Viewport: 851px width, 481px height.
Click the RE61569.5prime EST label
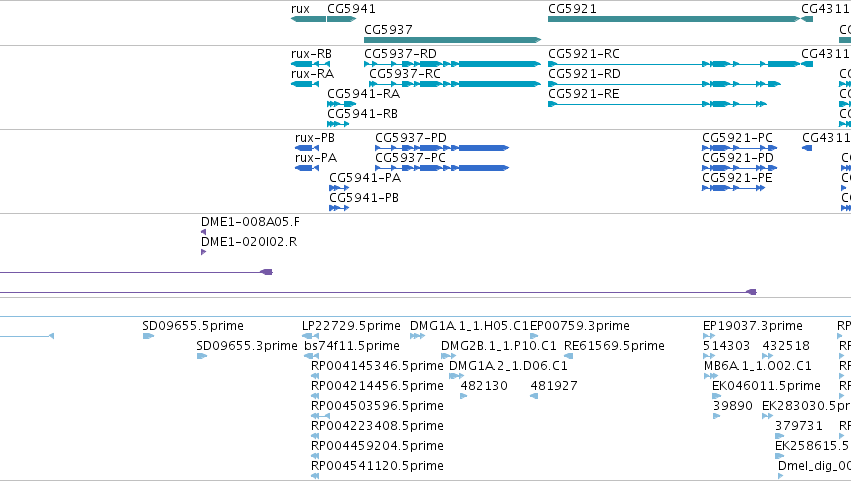coord(614,346)
